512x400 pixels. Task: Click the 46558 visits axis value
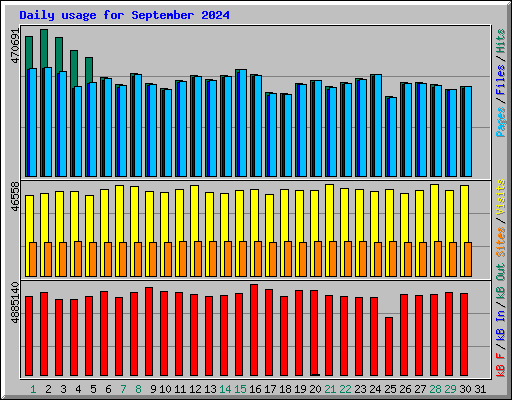(15, 196)
